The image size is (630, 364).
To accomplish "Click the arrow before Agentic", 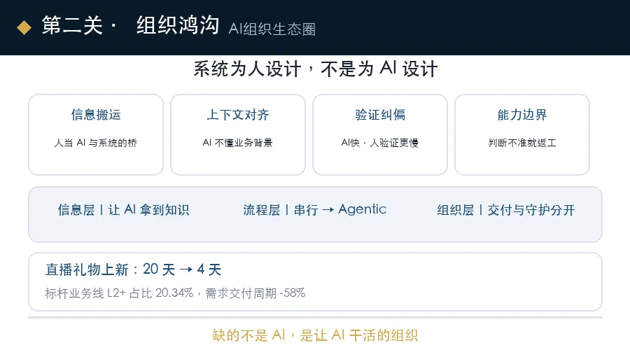I will point(328,210).
